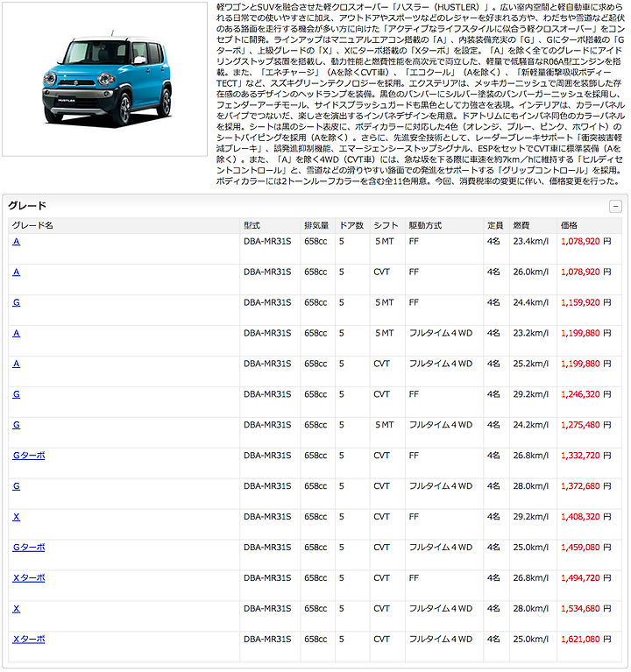Open Gターボ link priced 1,332,720 円
The image size is (631, 672).
click(x=29, y=456)
